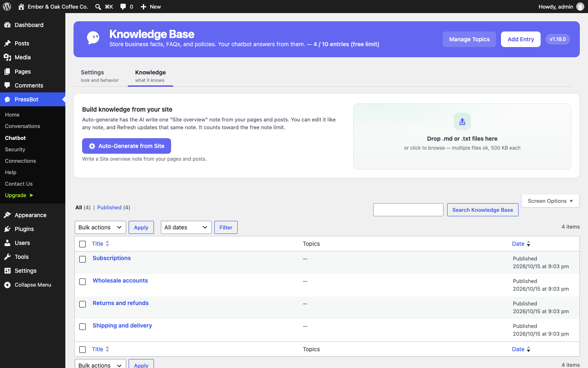Expand Screen Options panel
The width and height of the screenshot is (588, 368).
click(550, 201)
